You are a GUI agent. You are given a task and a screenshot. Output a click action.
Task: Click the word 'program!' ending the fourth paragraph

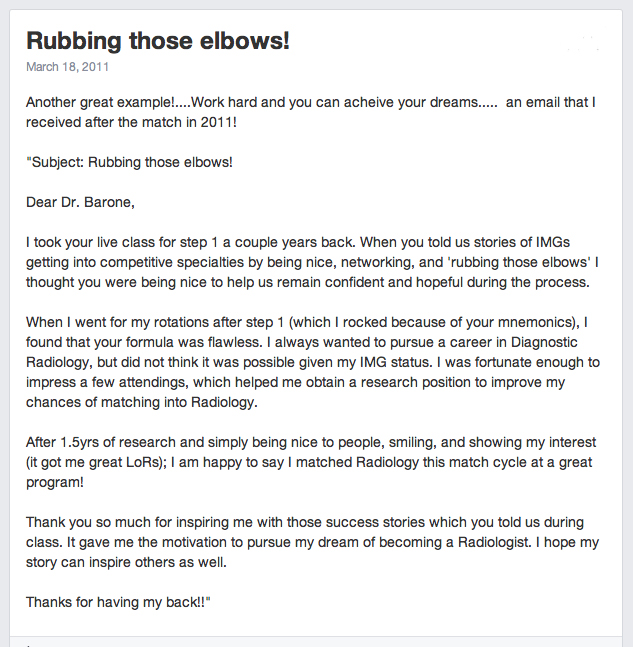(55, 482)
